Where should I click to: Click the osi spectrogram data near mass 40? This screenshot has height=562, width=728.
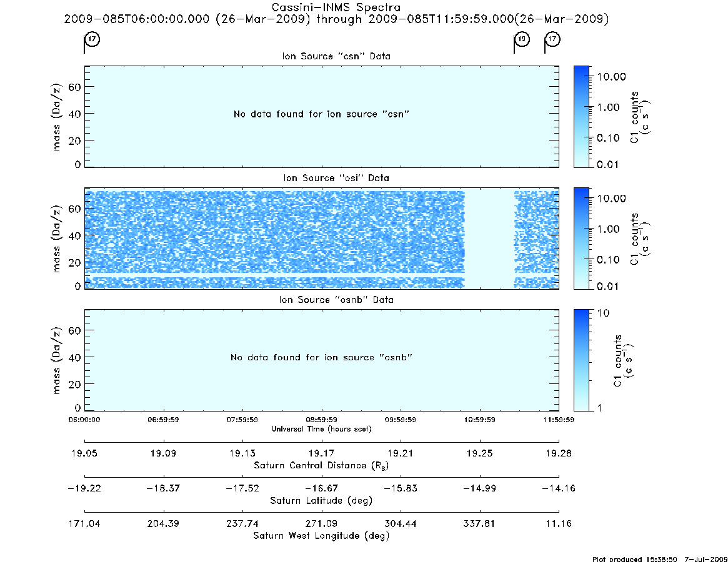point(274,236)
